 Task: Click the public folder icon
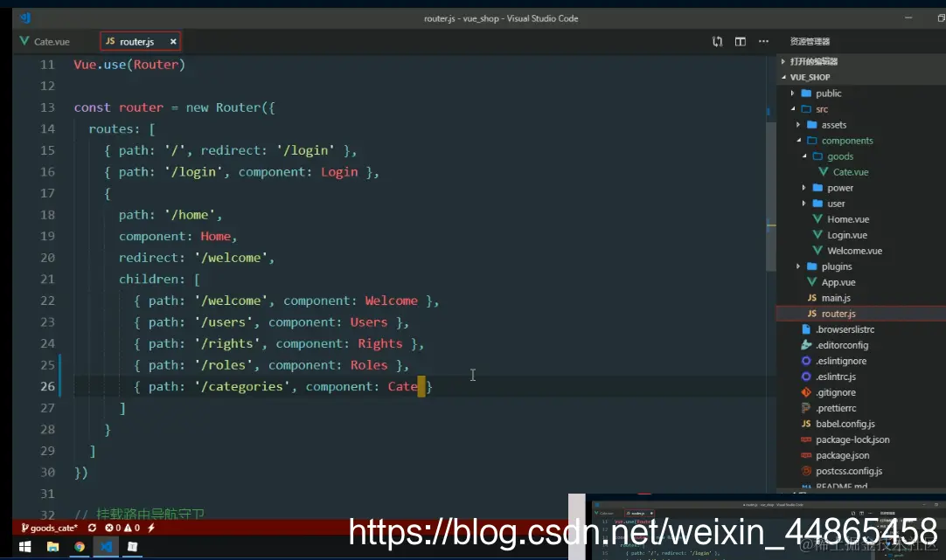click(806, 93)
